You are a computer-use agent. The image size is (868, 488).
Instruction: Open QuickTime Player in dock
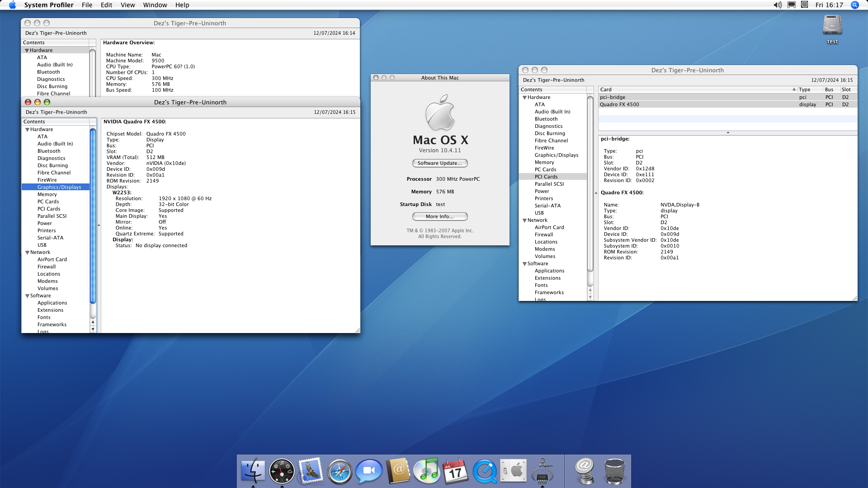point(485,471)
